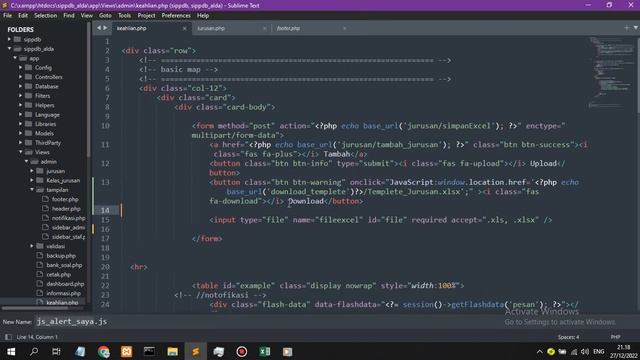Image resolution: width=640 pixels, height=360 pixels.
Task: Go to next tab with right arrow
Action: 105,28
